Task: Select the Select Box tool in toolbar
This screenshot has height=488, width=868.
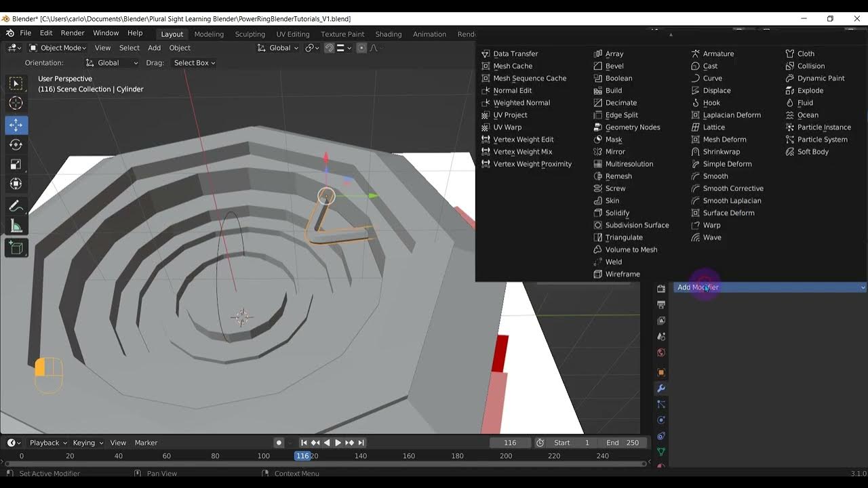Action: tap(16, 83)
